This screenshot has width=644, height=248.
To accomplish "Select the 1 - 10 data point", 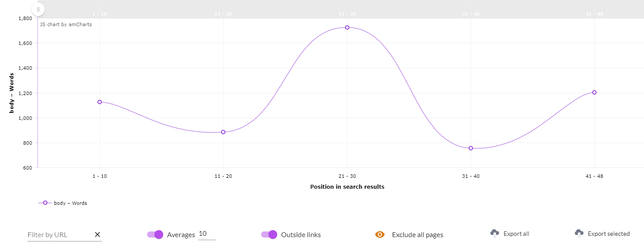I will (x=100, y=102).
